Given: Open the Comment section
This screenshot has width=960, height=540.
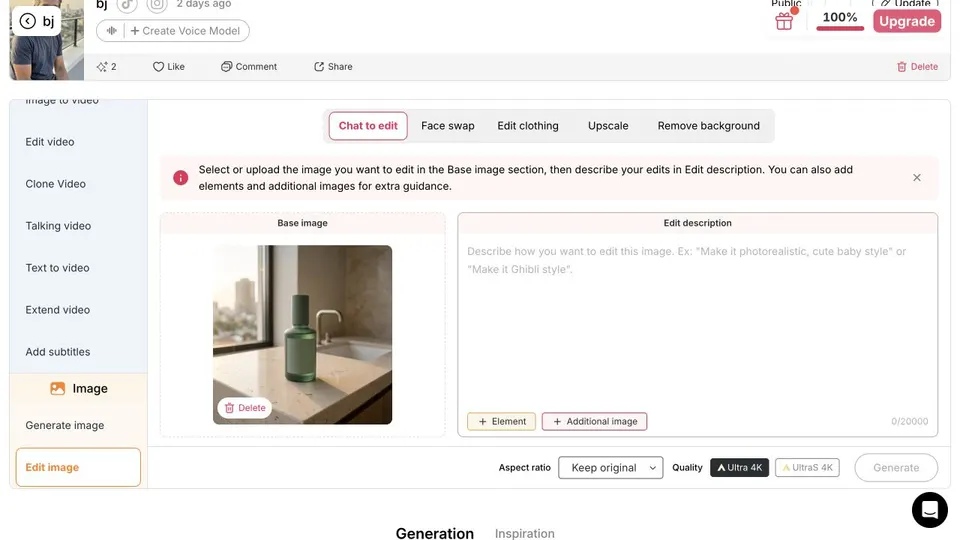Looking at the screenshot, I should 249,67.
